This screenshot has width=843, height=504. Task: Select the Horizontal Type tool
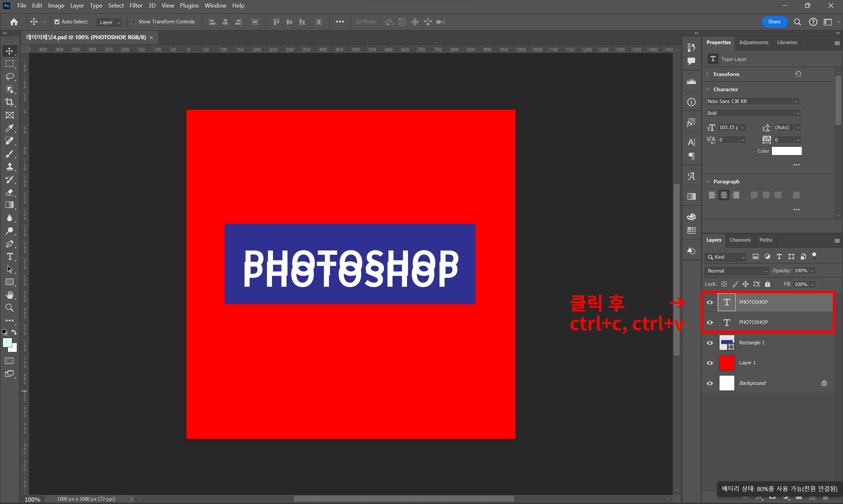(10, 256)
